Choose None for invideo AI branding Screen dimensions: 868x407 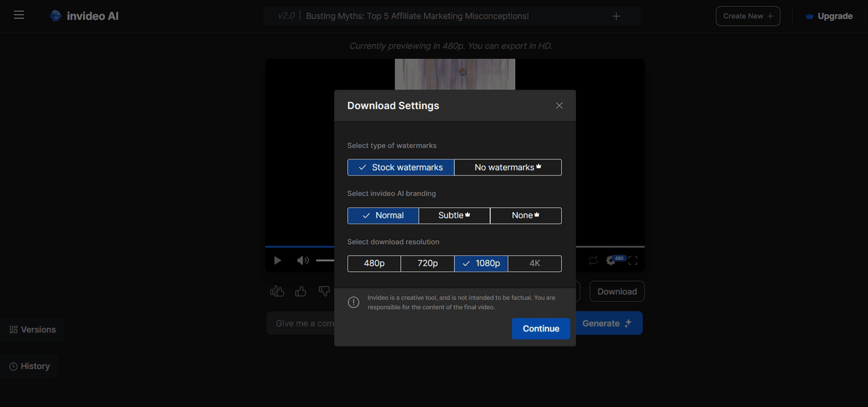(525, 215)
